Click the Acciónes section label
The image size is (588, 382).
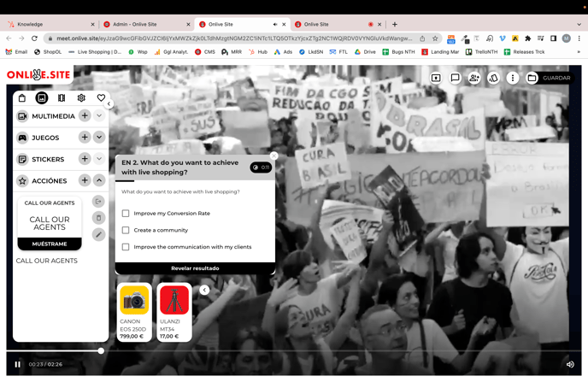(49, 180)
